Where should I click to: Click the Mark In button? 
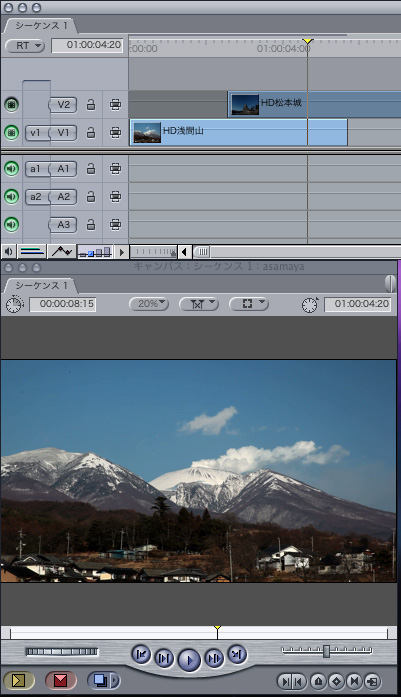click(x=285, y=681)
